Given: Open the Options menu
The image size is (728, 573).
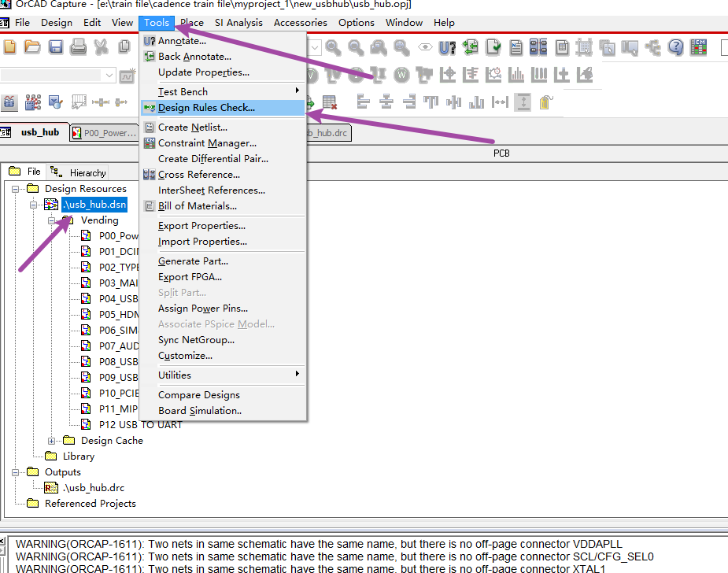Looking at the screenshot, I should (x=356, y=23).
